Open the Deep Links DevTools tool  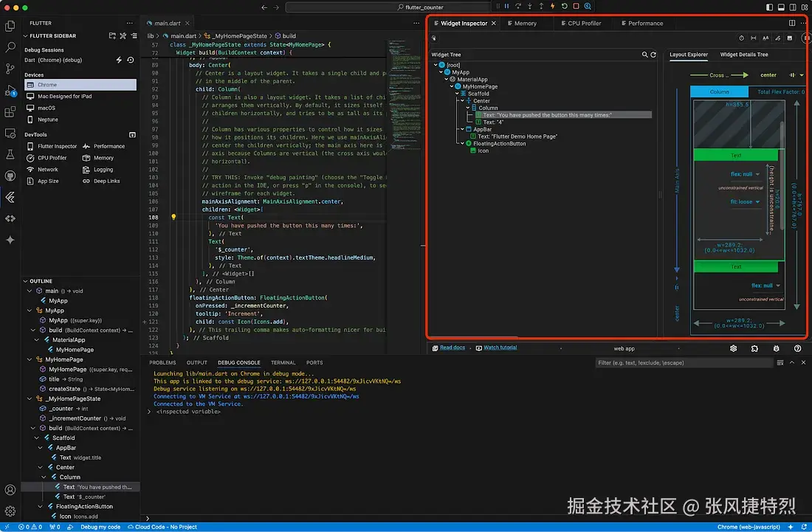coord(102,181)
